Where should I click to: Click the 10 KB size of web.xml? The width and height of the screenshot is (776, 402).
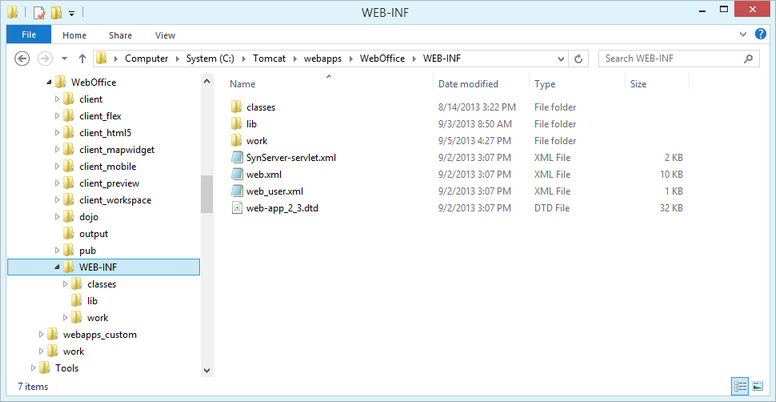671,174
